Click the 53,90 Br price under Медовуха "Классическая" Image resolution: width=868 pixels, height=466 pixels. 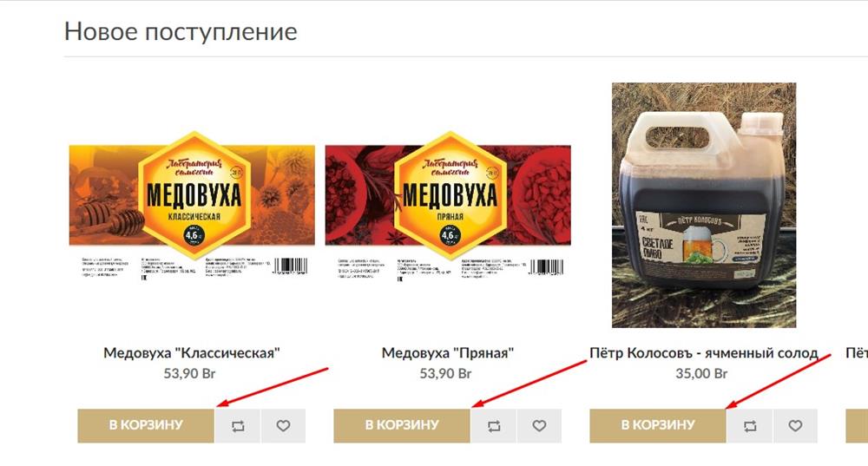[189, 373]
